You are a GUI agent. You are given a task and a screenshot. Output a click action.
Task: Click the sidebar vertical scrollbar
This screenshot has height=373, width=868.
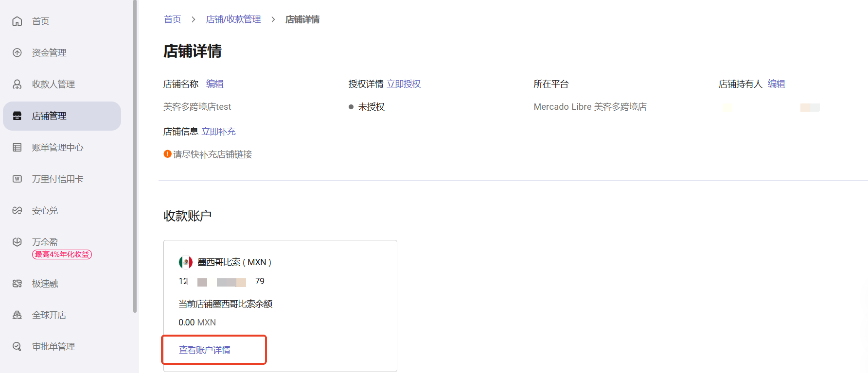coord(135,155)
